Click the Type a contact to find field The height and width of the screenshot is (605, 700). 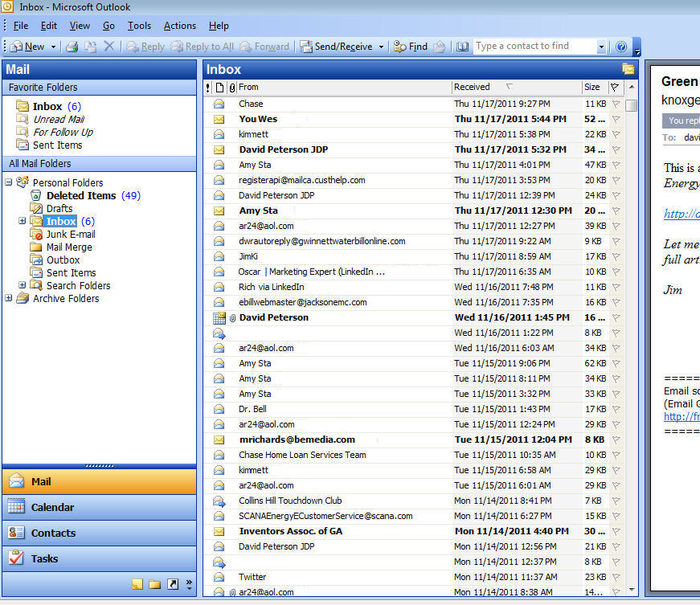coord(533,46)
